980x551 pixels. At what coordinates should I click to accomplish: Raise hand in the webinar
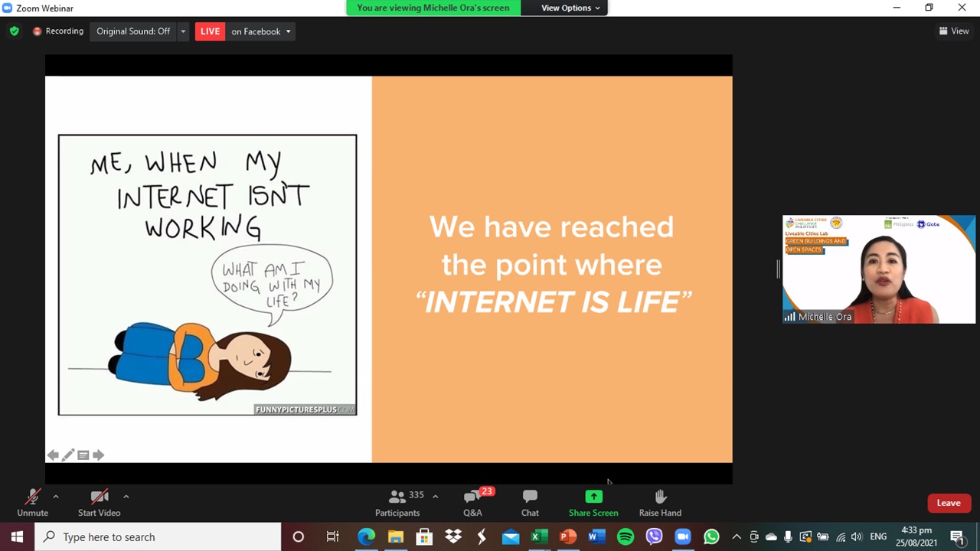pyautogui.click(x=660, y=502)
